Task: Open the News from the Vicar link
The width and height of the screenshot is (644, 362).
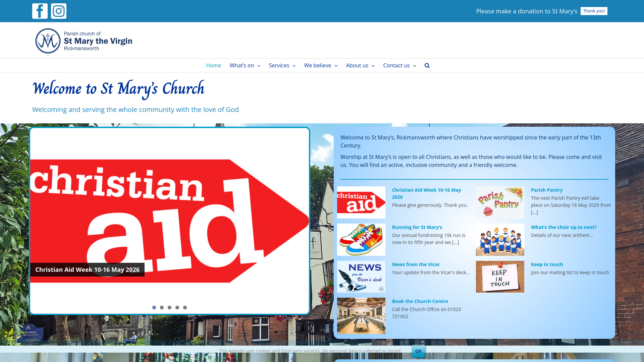Action: click(x=416, y=264)
